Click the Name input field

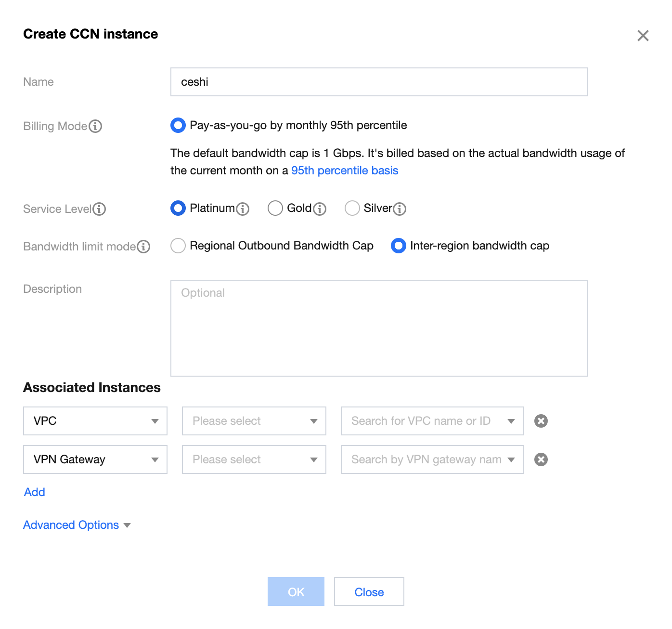coord(379,82)
